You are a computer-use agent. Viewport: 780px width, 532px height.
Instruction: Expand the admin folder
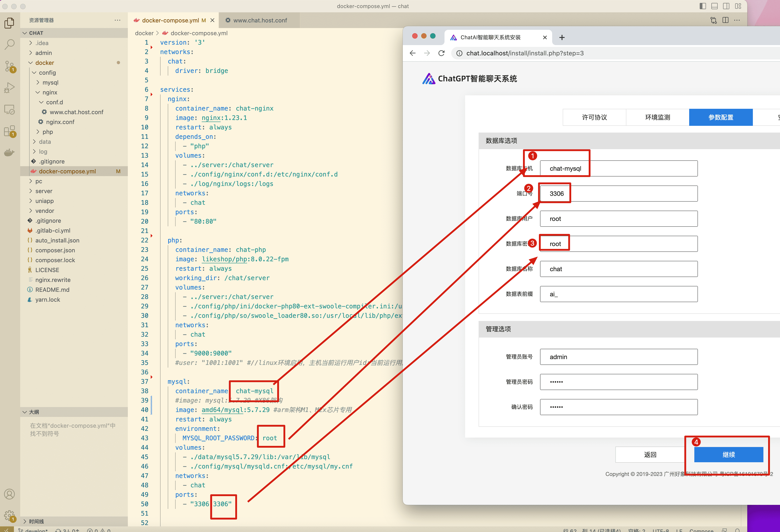point(74,53)
